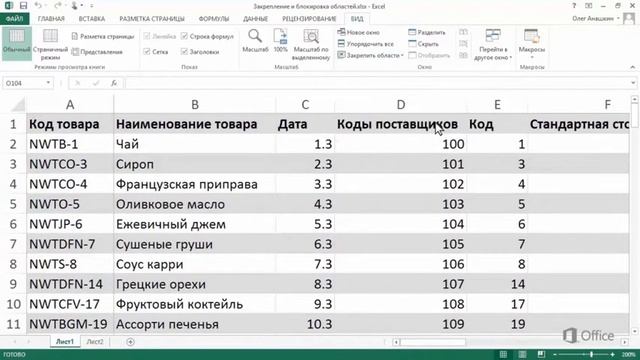Click the Name Box showing O104
Screen dimensions: 640x360
(24, 83)
